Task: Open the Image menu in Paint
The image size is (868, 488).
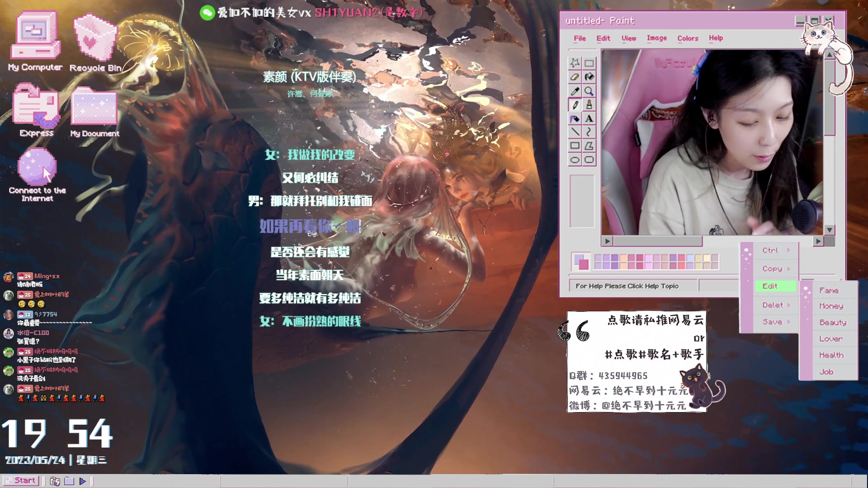Action: (x=656, y=38)
